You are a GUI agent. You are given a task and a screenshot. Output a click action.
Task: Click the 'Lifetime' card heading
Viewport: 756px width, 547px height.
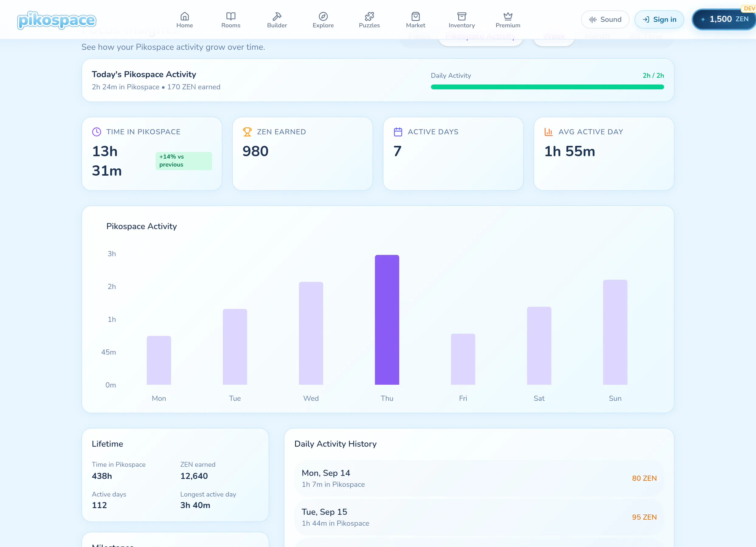click(107, 444)
